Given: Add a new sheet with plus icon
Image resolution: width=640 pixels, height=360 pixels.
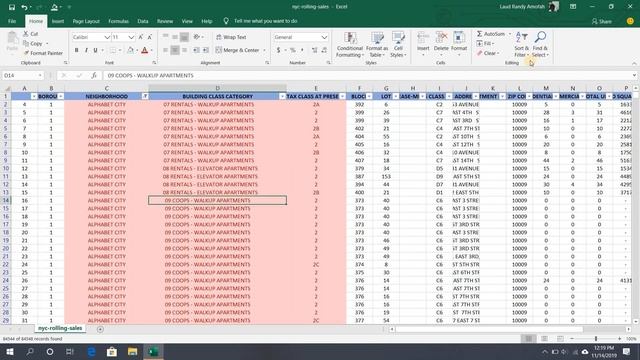Looking at the screenshot, I should (x=100, y=329).
